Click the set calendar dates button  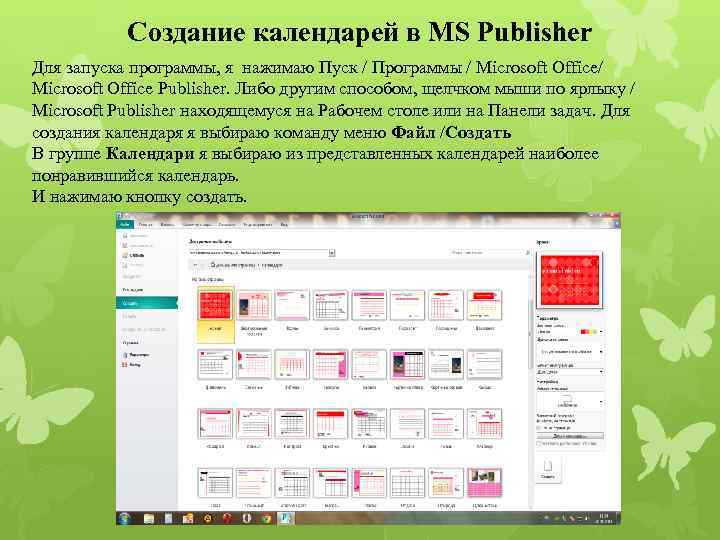571,436
